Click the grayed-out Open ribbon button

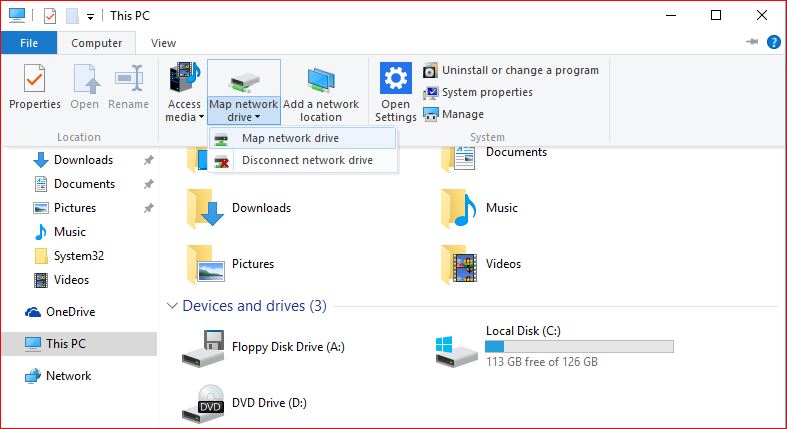(x=84, y=87)
